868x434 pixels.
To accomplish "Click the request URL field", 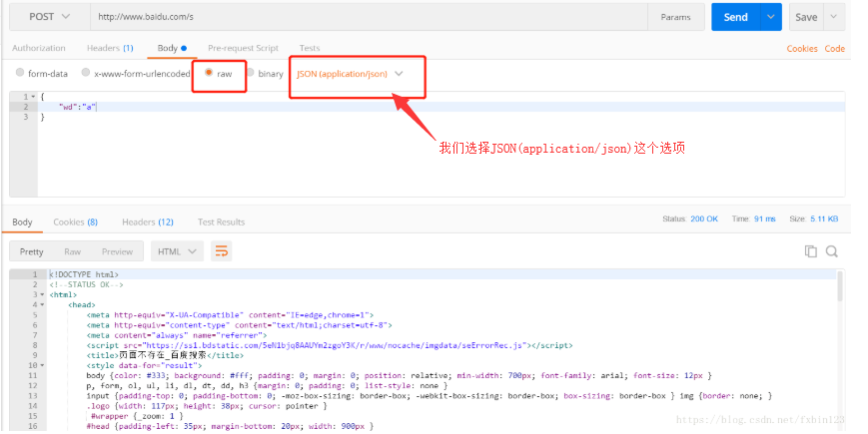I will [369, 17].
